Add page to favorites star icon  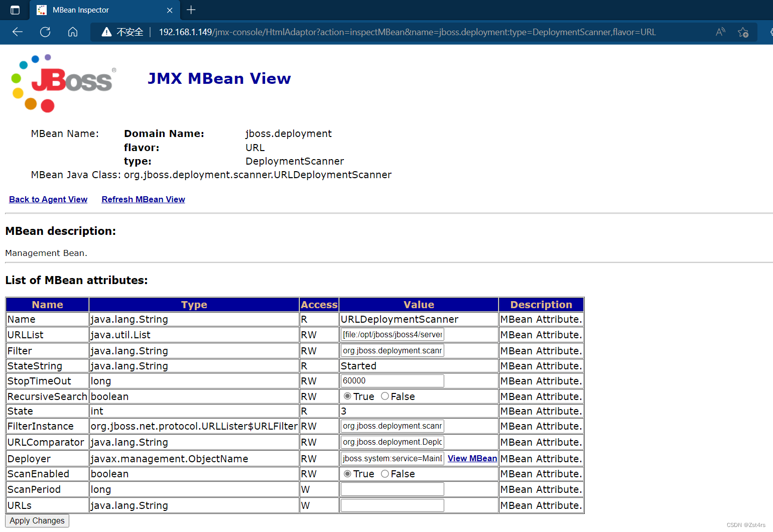(743, 32)
